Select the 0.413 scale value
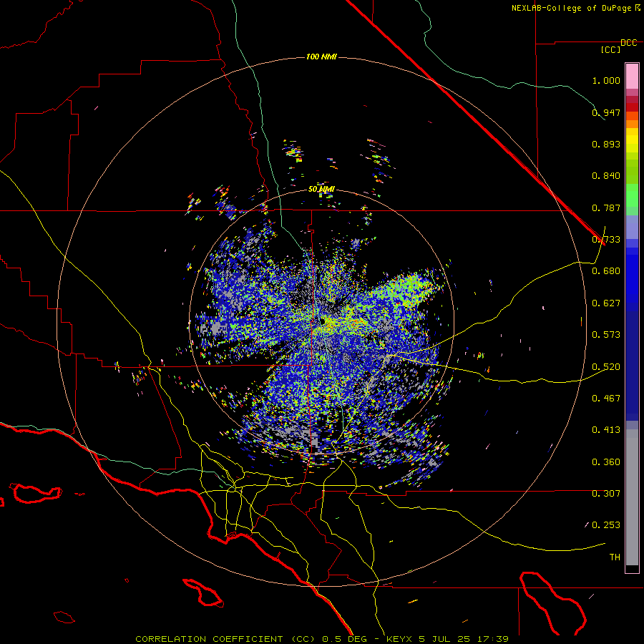Screen dimensions: 644x644 point(606,430)
